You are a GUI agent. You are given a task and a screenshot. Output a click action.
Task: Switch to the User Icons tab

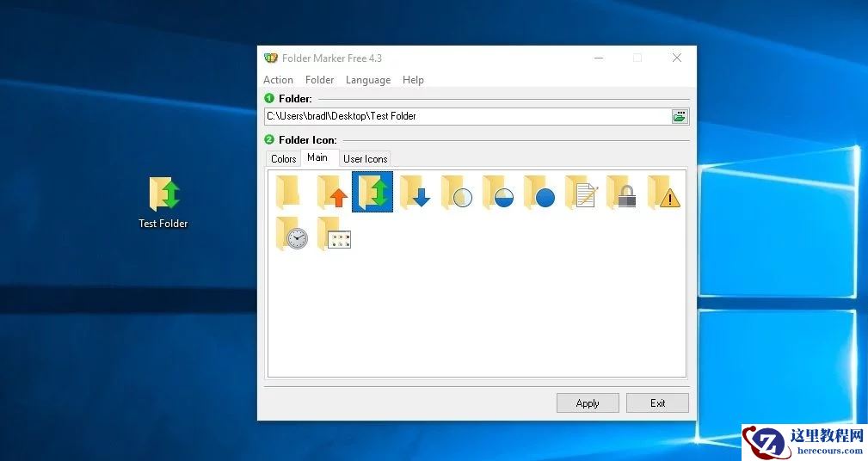(365, 159)
